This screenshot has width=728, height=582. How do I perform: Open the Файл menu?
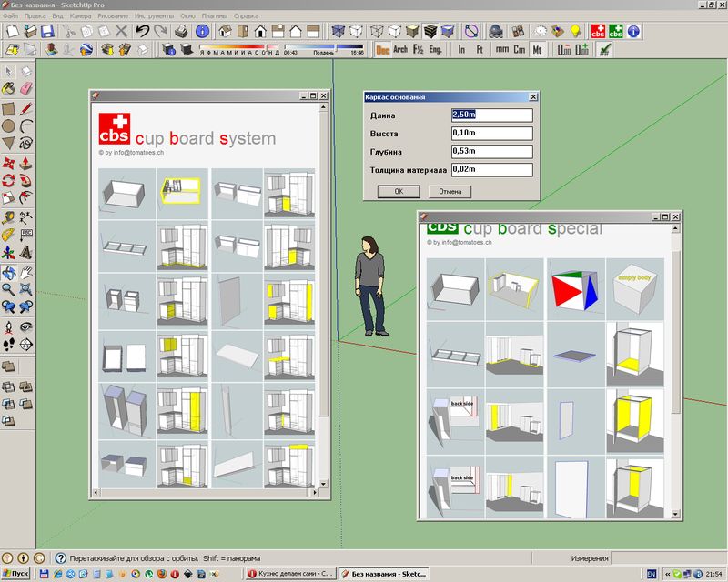tap(11, 15)
